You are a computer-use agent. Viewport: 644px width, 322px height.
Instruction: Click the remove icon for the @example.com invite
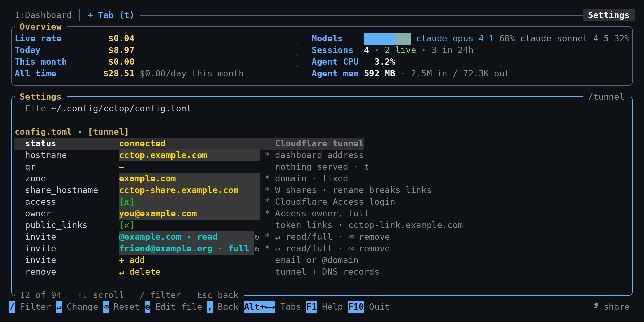[351, 237]
